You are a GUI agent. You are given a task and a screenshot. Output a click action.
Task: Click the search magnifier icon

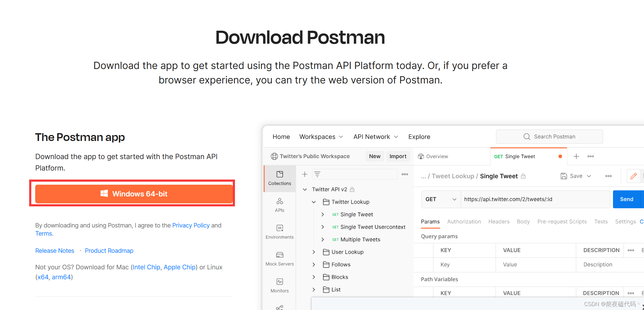(x=527, y=137)
